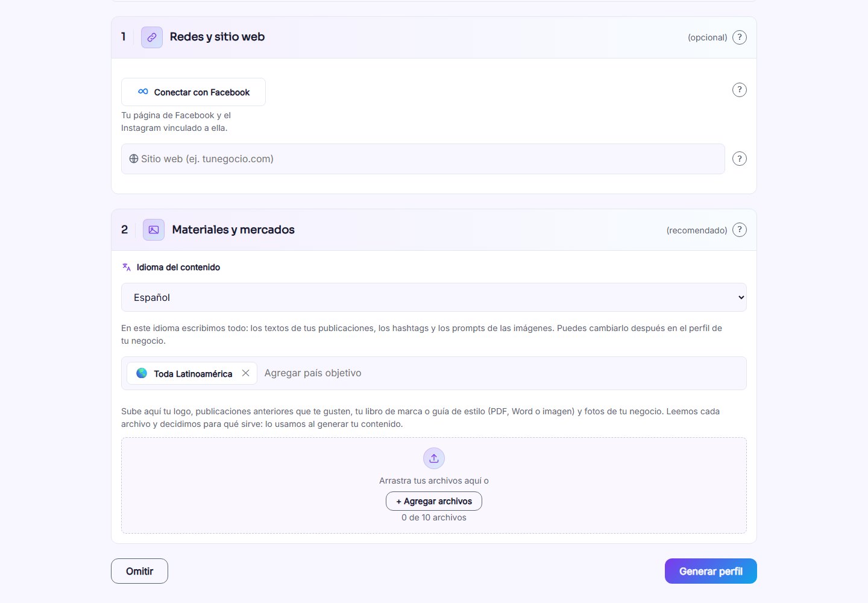
Task: Click the (opcional) label
Action: tap(708, 37)
